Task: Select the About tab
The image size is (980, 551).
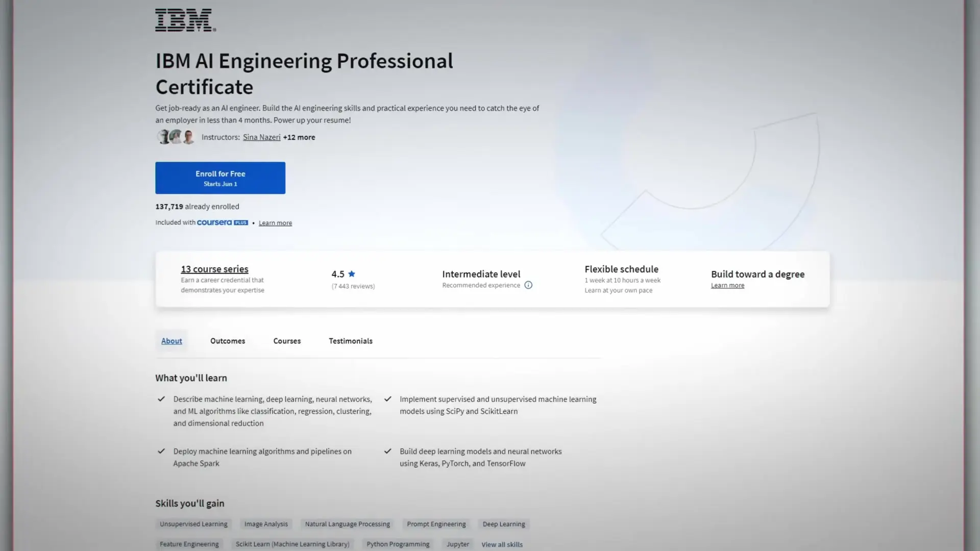Action: [x=171, y=341]
